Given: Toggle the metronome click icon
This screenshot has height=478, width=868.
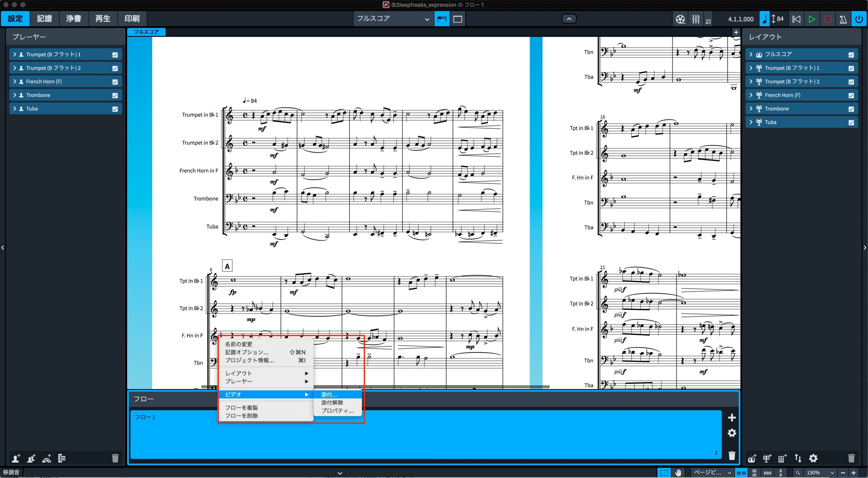Looking at the screenshot, I should 843,19.
